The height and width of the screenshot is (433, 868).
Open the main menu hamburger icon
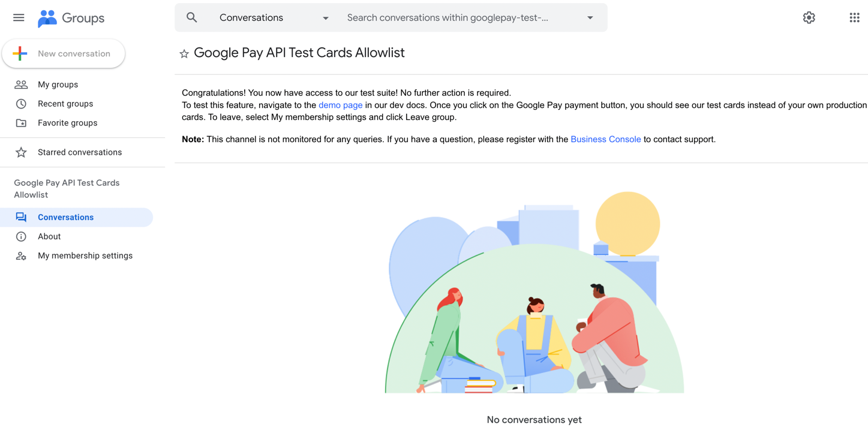point(19,18)
